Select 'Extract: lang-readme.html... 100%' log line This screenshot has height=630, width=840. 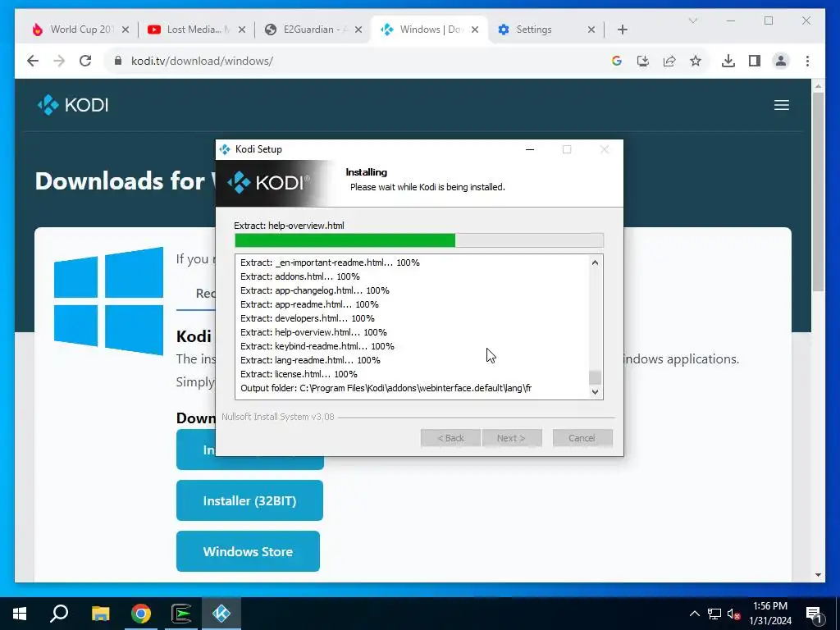pos(310,360)
